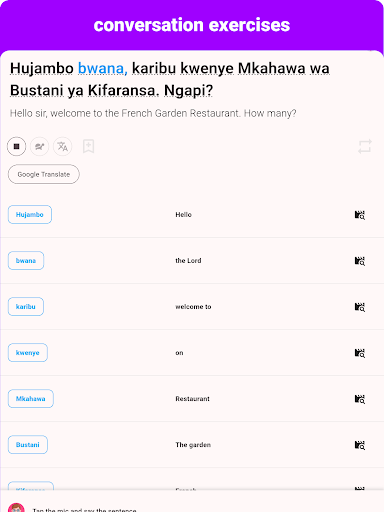Play the sentence at slow turtle speed
Viewport: 384px width, 512px height.
[39, 146]
